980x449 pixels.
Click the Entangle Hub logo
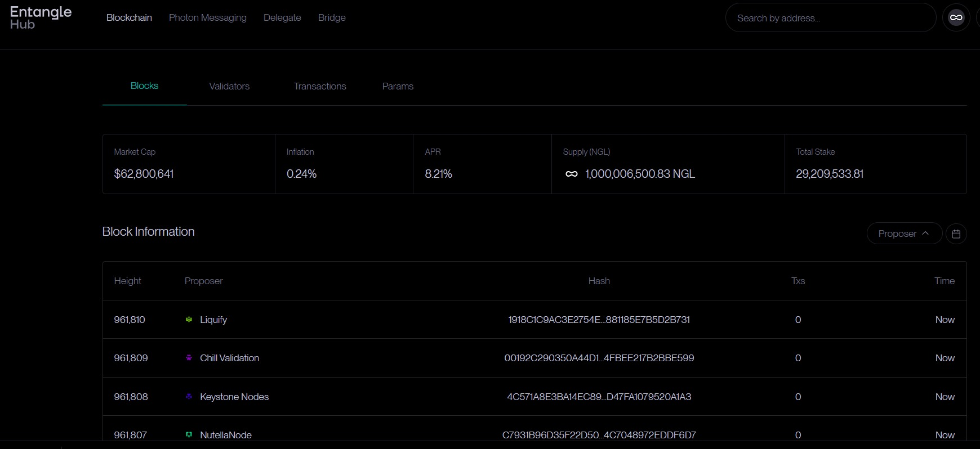point(41,18)
